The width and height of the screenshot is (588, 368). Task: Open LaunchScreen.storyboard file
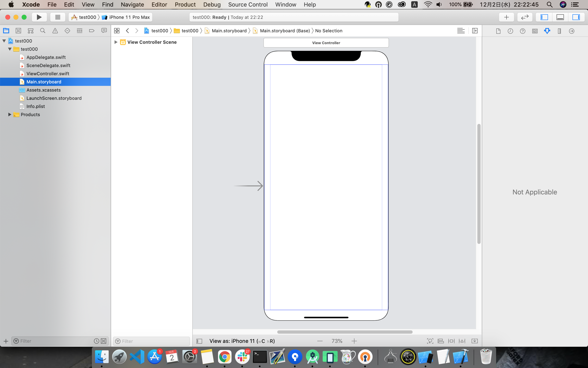point(54,98)
